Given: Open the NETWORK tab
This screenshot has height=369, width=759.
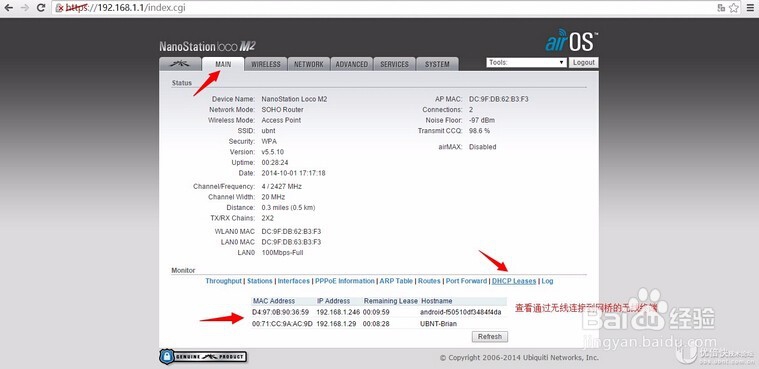Looking at the screenshot, I should click(308, 64).
